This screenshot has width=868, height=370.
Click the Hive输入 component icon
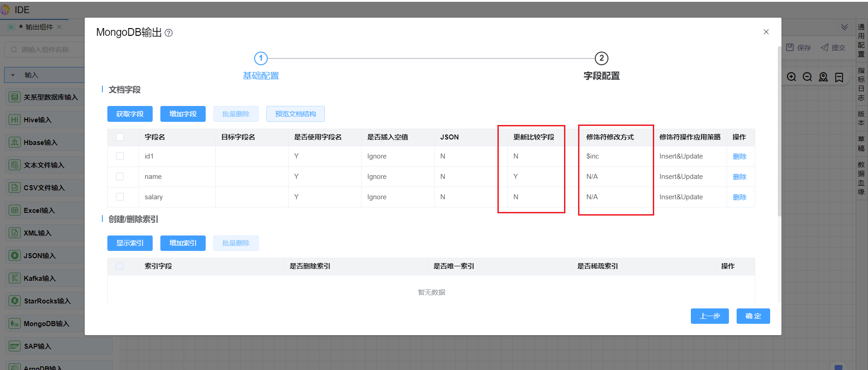point(15,120)
